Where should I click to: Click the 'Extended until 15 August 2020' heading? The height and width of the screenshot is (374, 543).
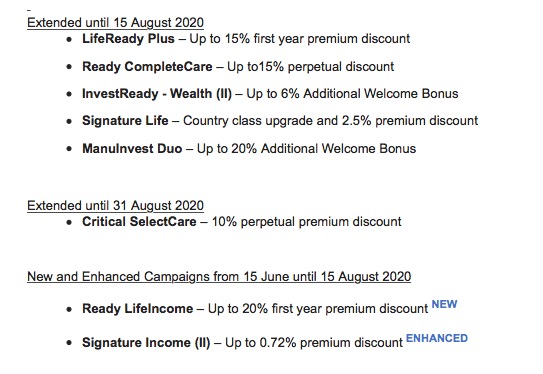click(x=115, y=23)
